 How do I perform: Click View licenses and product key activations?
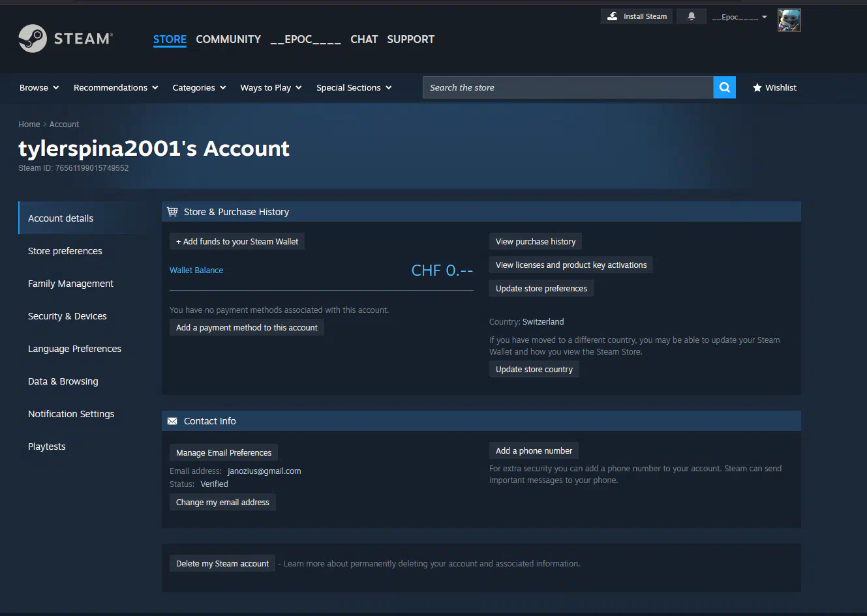tap(571, 265)
